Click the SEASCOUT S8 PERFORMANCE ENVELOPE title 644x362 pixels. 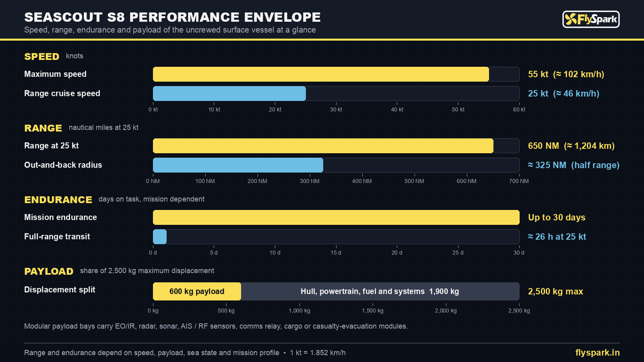(x=172, y=17)
